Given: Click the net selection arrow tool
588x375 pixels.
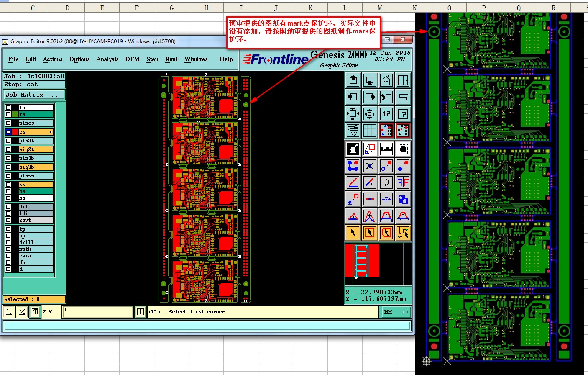Looking at the screenshot, I should (403, 233).
